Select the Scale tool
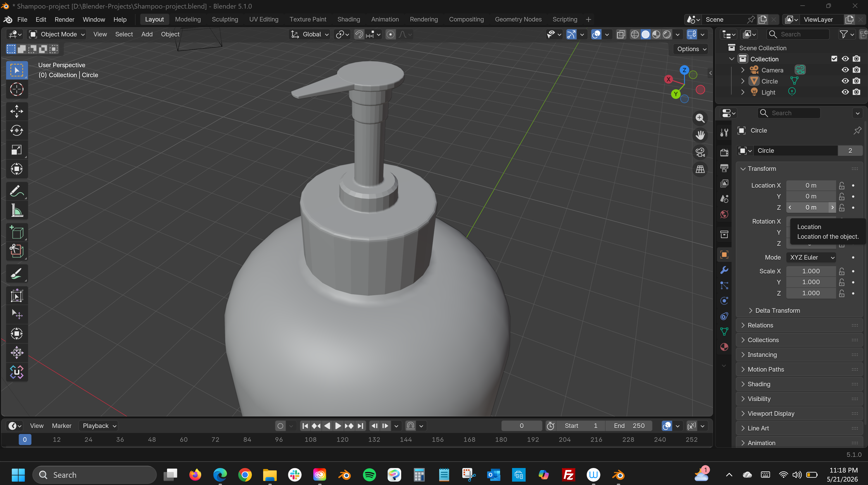Image resolution: width=868 pixels, height=485 pixels. coord(17,150)
